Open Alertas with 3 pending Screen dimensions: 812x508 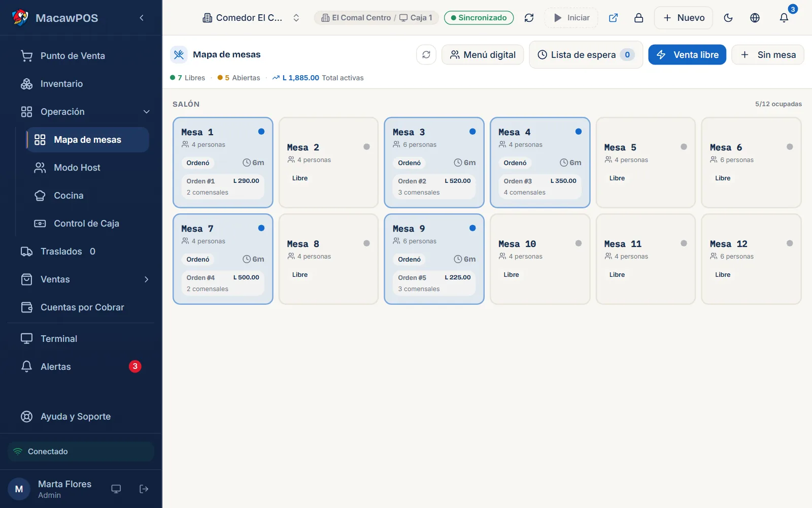pyautogui.click(x=85, y=367)
